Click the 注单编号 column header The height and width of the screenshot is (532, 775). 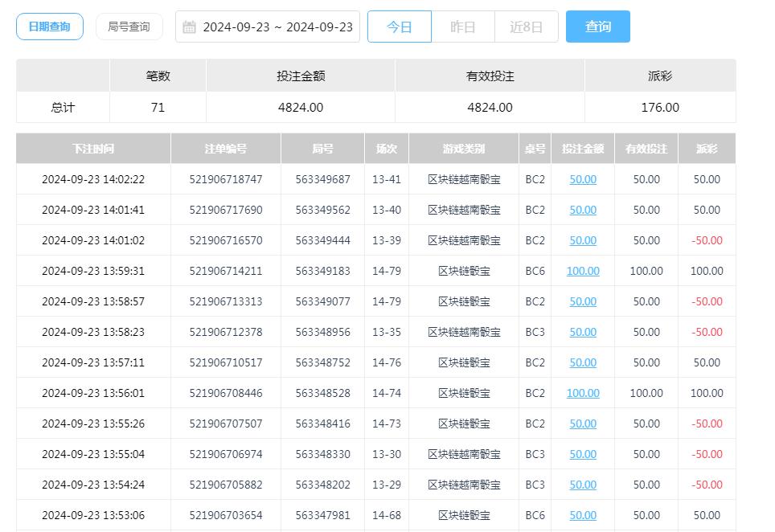point(225,149)
